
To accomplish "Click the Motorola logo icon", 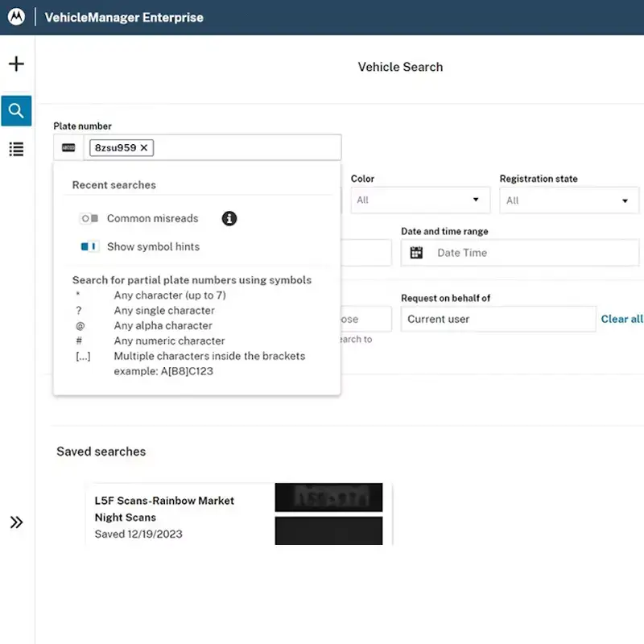I will click(x=16, y=17).
